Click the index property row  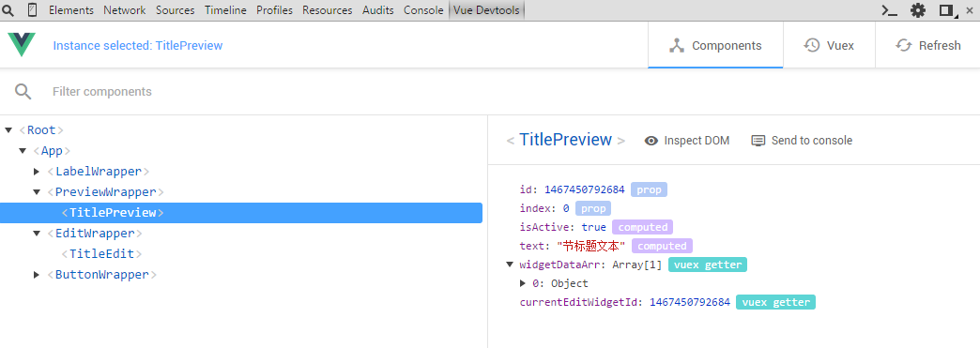pos(566,208)
